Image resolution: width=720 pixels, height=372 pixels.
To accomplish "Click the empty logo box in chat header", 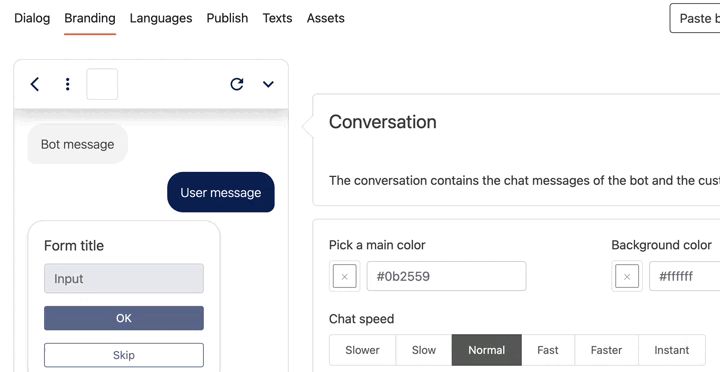I will click(x=102, y=84).
